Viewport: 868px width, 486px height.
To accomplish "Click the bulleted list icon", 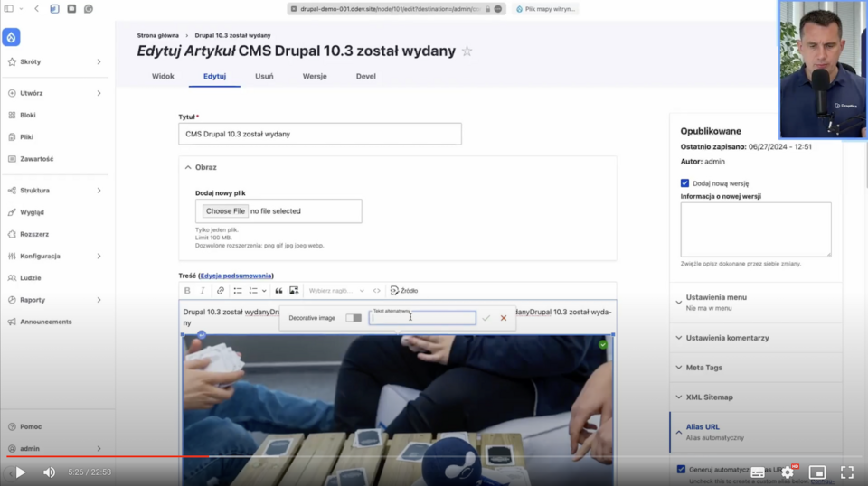I will (238, 291).
